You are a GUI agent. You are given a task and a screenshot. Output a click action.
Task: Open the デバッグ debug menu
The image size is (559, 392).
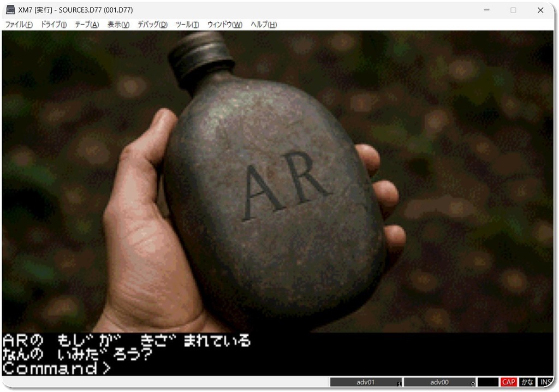tap(151, 24)
